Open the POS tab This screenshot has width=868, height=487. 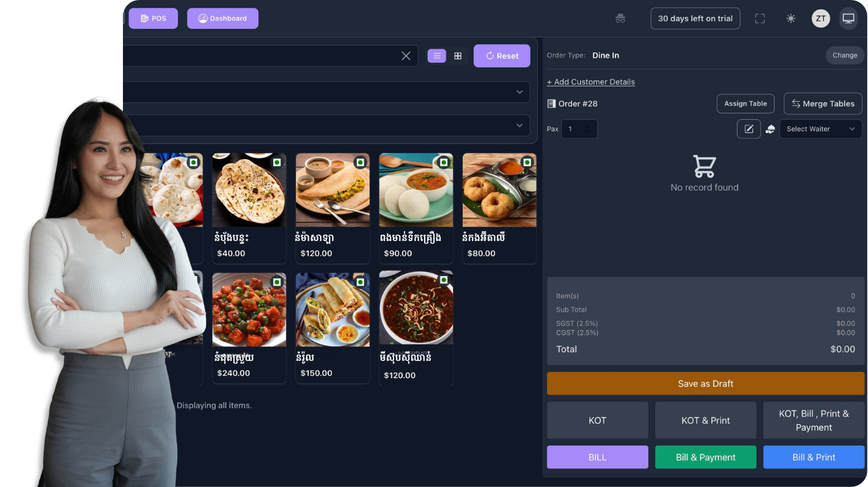tap(153, 18)
